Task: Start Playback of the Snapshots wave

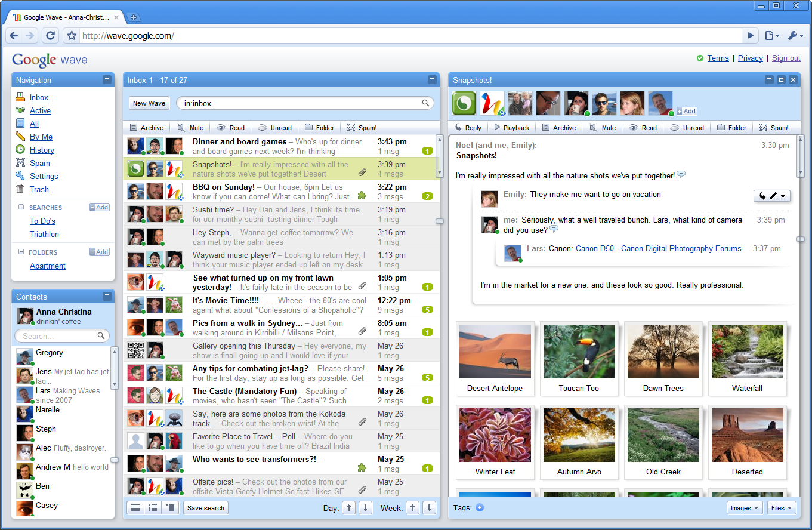Action: tap(511, 127)
